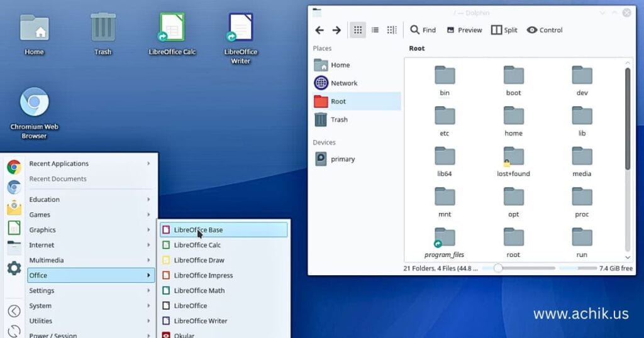Toggle the Preview button in Dolphin
Screen dimensions: 644x338
pos(465,30)
